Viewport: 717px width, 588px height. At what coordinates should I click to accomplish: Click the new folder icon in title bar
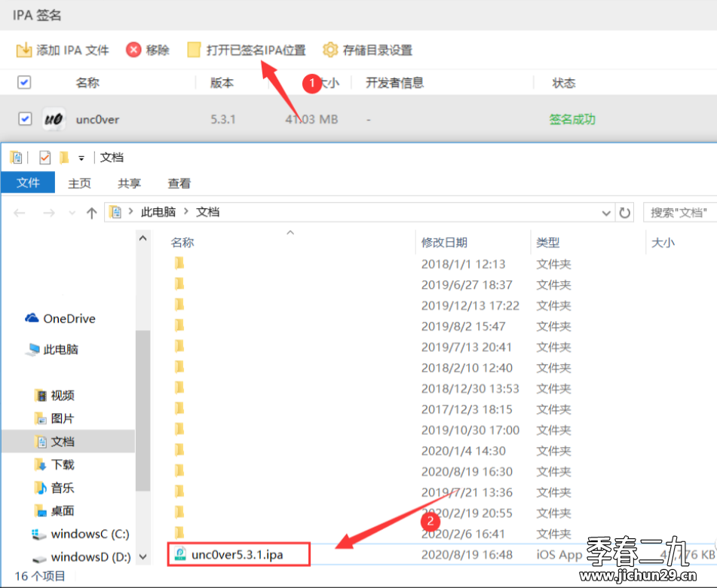coord(65,158)
